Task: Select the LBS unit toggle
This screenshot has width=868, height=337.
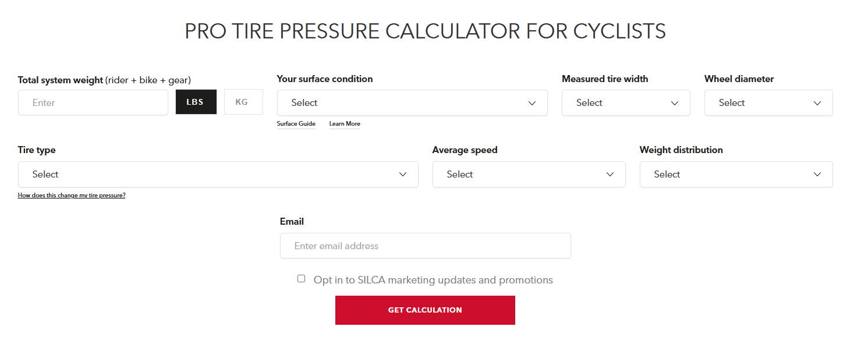Action: (x=196, y=102)
